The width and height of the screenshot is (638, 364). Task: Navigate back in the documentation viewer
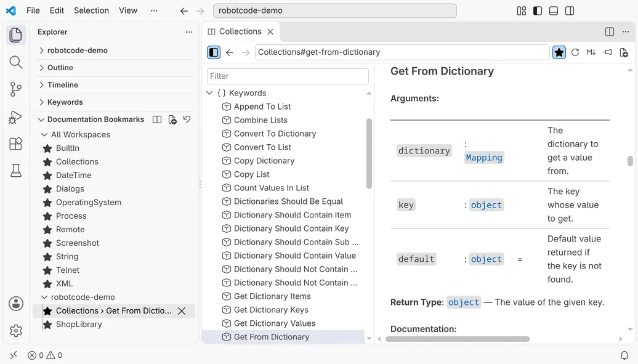click(x=230, y=52)
